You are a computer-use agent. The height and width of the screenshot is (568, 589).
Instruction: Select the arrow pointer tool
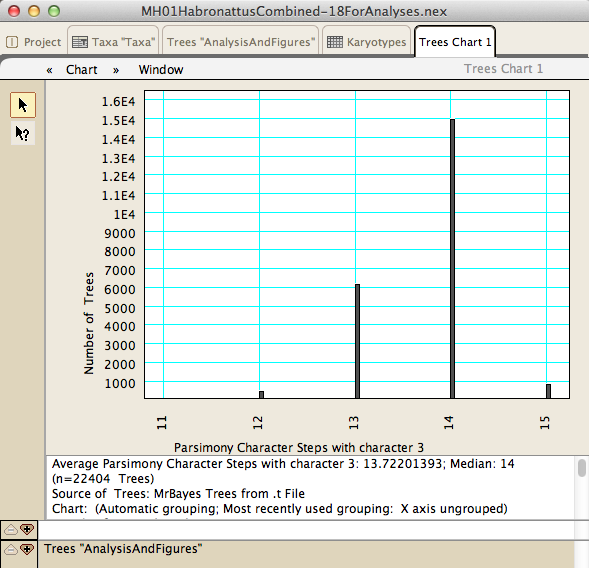23,105
